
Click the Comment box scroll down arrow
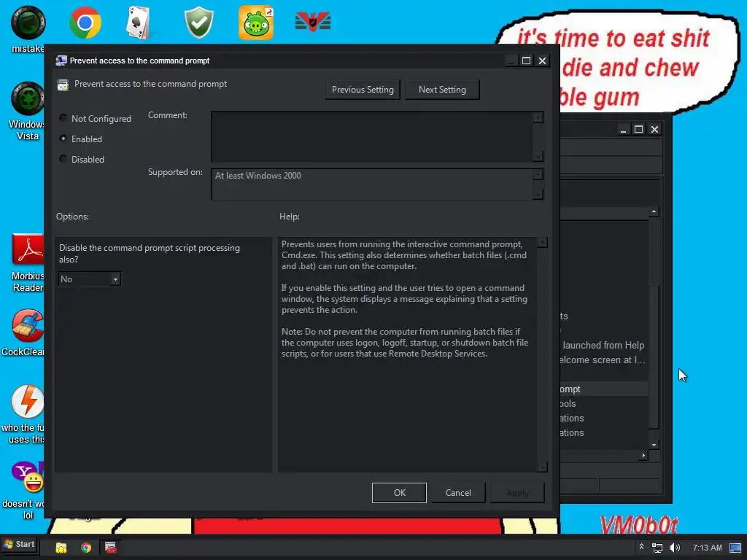click(x=538, y=157)
